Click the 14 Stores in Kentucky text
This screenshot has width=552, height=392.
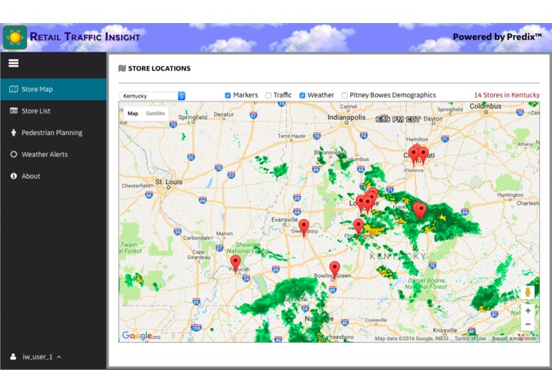coord(507,95)
